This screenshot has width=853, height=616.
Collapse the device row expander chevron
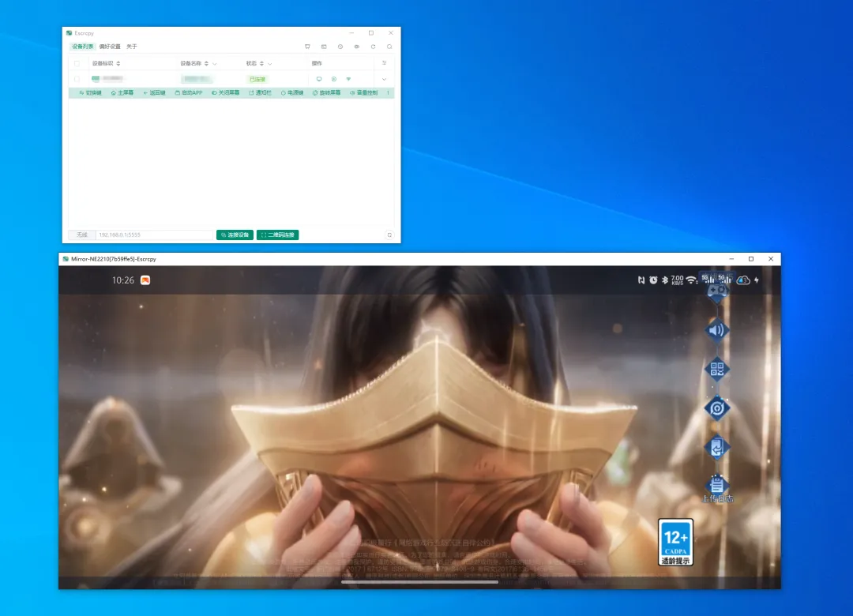(384, 80)
